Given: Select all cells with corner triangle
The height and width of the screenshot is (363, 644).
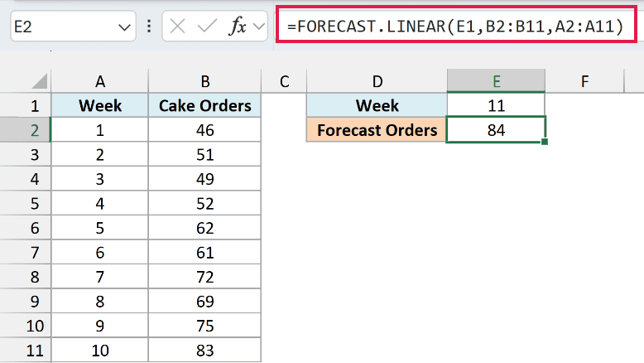Looking at the screenshot, I should [x=40, y=80].
